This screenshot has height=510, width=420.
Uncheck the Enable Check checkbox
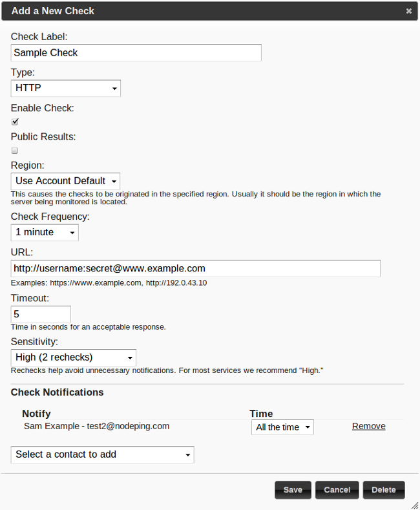coord(15,122)
